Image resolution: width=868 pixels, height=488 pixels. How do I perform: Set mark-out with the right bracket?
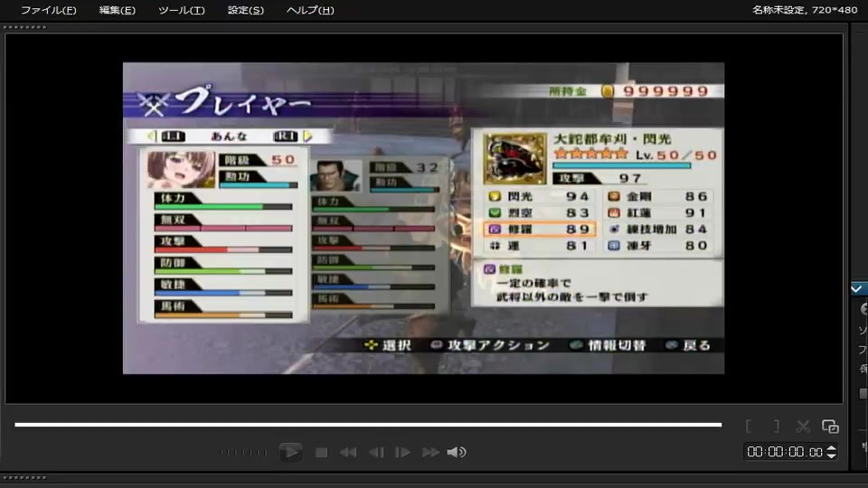click(x=776, y=426)
